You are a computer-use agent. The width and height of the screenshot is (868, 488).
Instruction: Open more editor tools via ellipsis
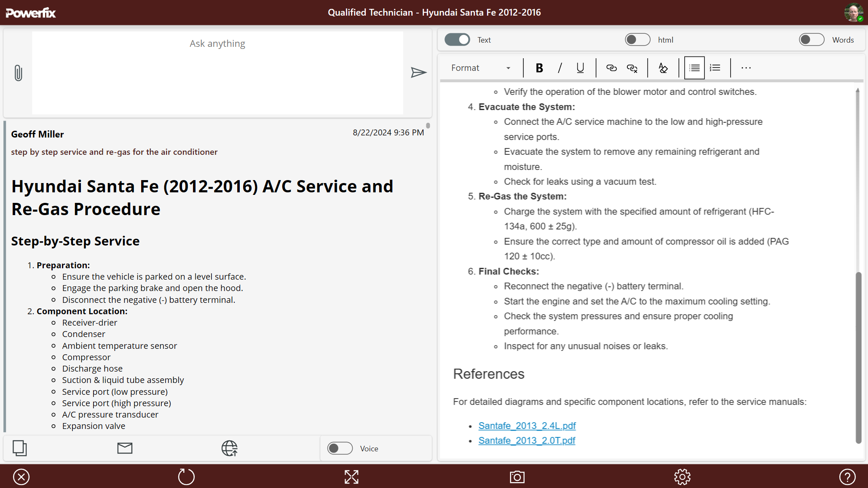[x=746, y=68]
